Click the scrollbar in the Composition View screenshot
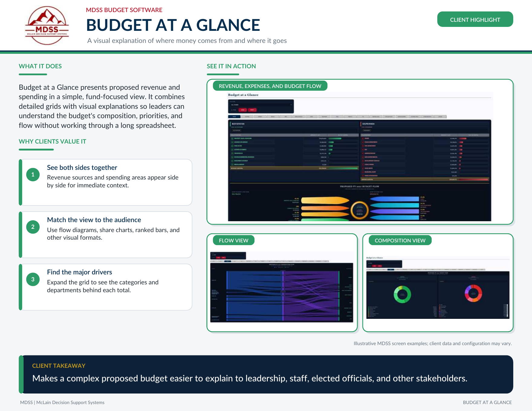Image resolution: width=532 pixels, height=411 pixels. [x=507, y=311]
